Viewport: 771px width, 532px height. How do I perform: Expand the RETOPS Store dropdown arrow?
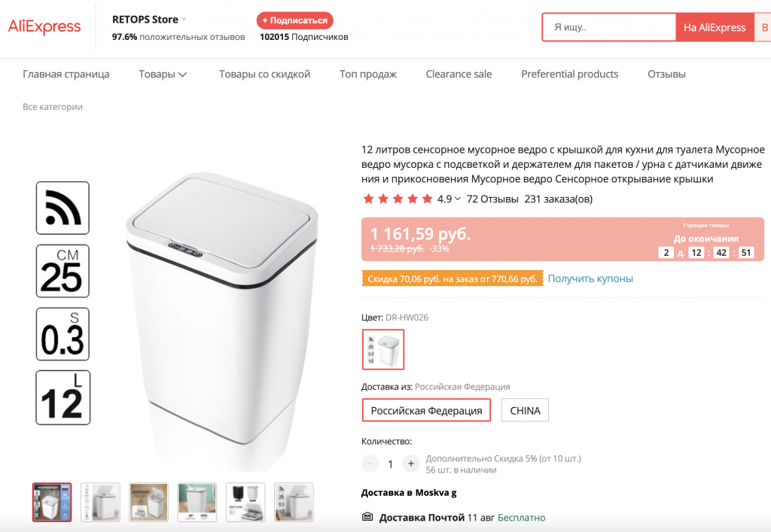(x=184, y=19)
